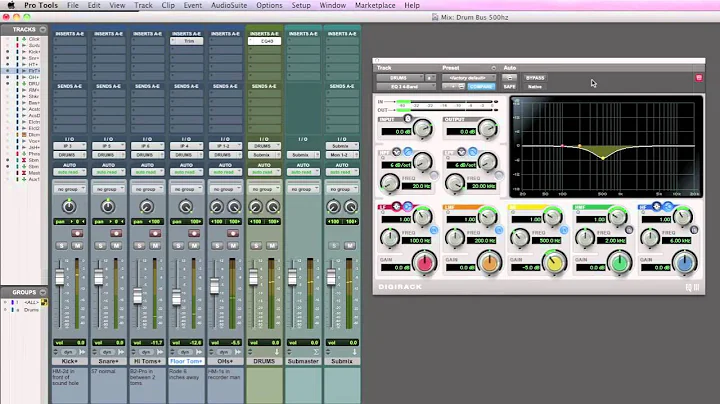The height and width of the screenshot is (404, 720).
Task: Click the input phase invert icon
Action: pos(407,119)
